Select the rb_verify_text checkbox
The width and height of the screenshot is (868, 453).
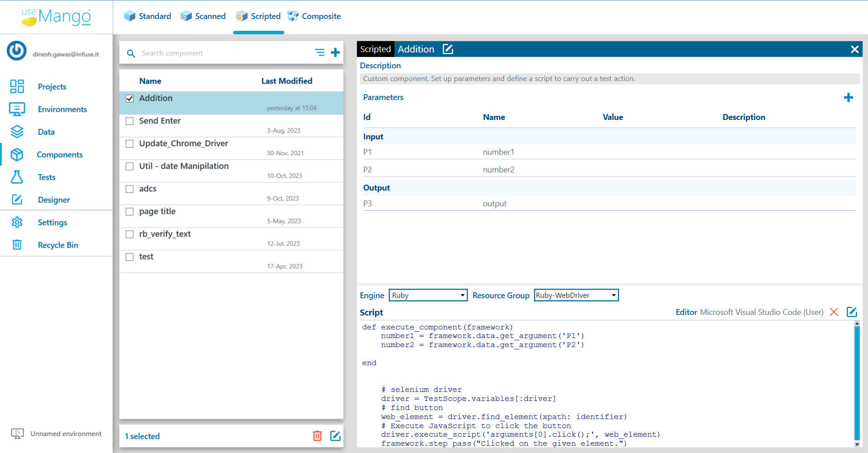(130, 234)
